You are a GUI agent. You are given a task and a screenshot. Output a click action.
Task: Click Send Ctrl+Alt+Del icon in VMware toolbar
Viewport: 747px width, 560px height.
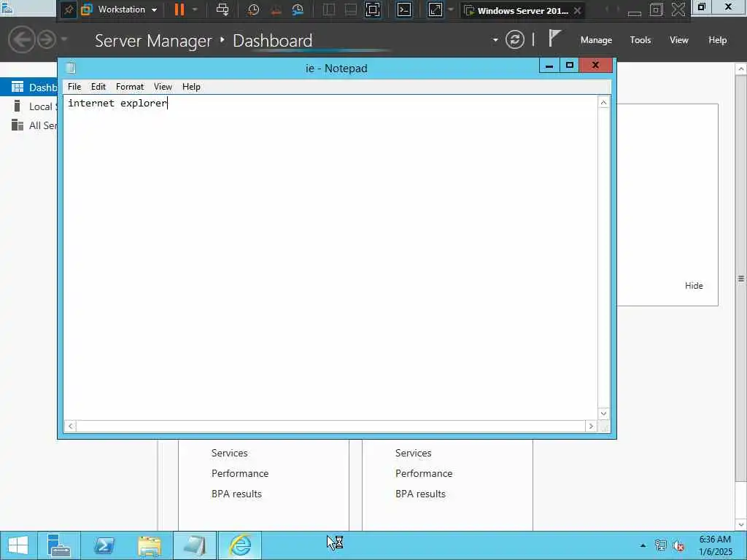coord(222,9)
